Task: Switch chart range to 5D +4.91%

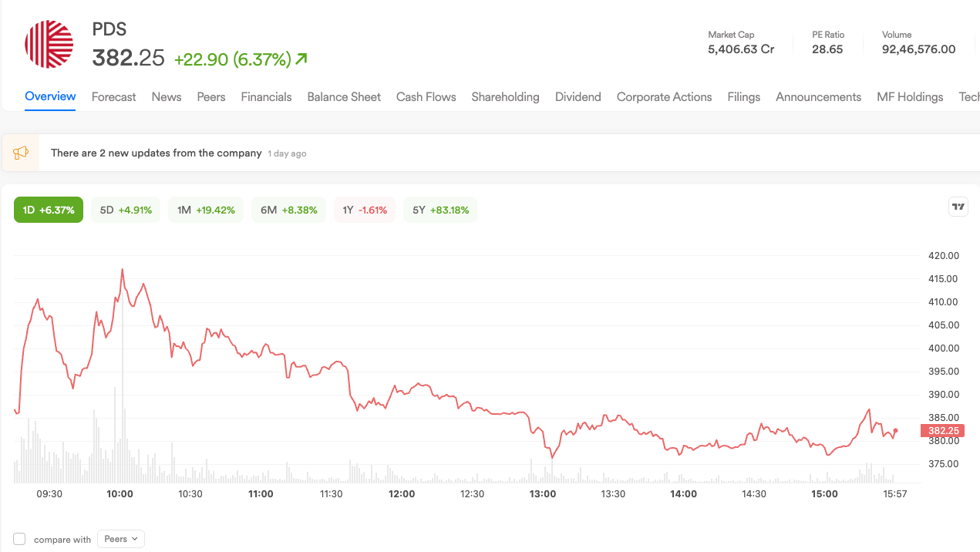Action: click(x=126, y=210)
